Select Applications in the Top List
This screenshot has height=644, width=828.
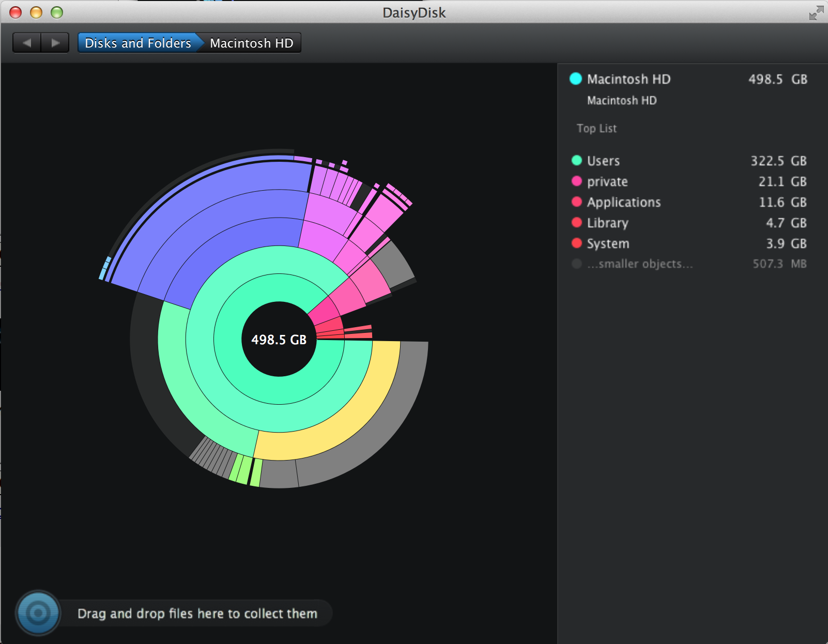tap(689, 202)
